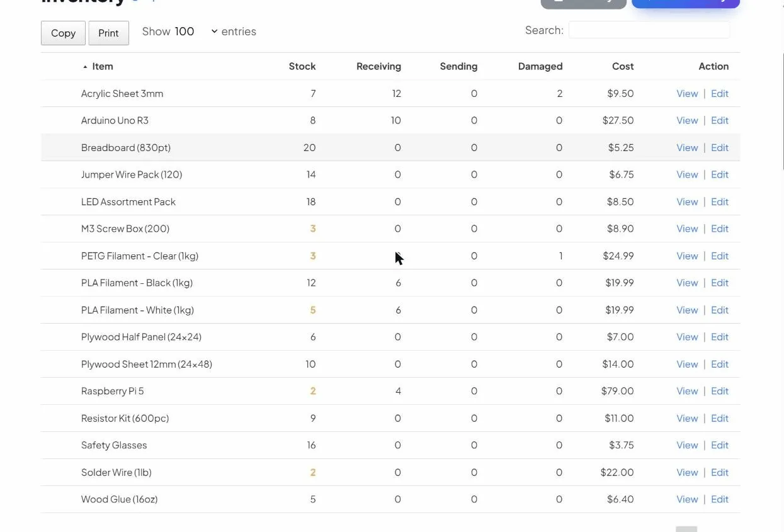View the Breadboard (830pt) item

(x=687, y=147)
